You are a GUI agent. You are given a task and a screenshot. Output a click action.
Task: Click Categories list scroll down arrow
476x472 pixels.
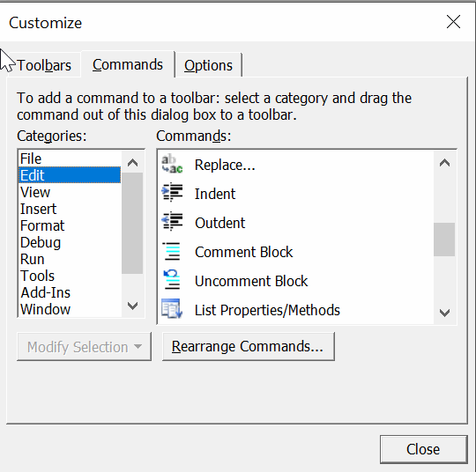tap(132, 306)
